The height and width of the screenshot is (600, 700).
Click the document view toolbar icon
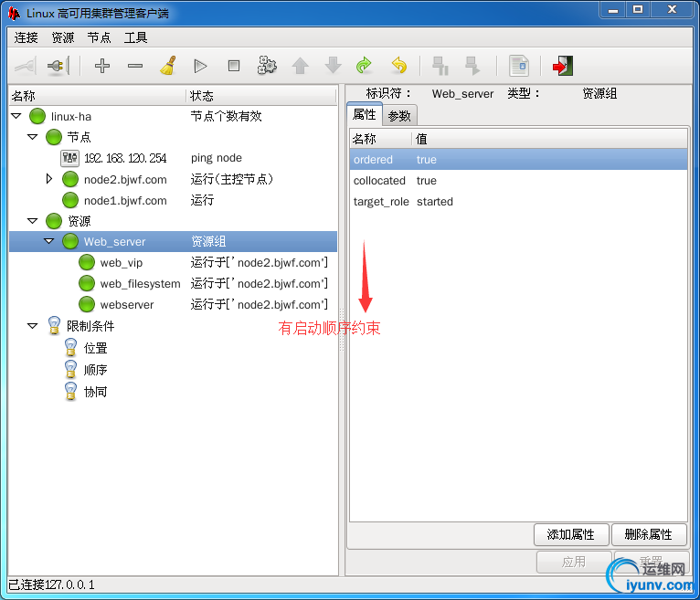click(x=519, y=66)
